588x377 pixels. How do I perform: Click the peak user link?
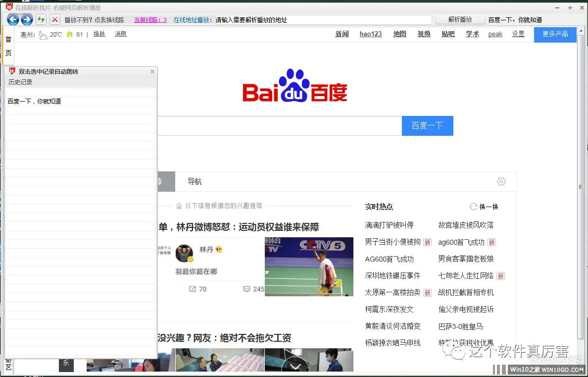pyautogui.click(x=495, y=34)
